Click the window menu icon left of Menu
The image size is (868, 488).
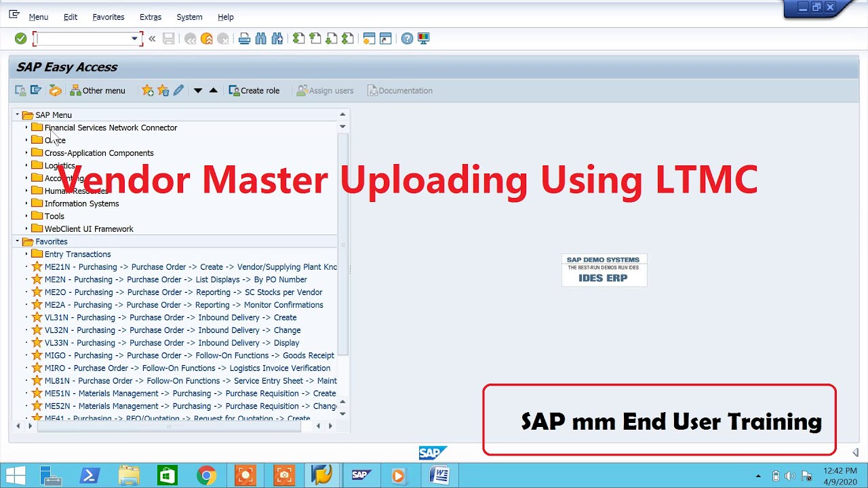click(14, 14)
